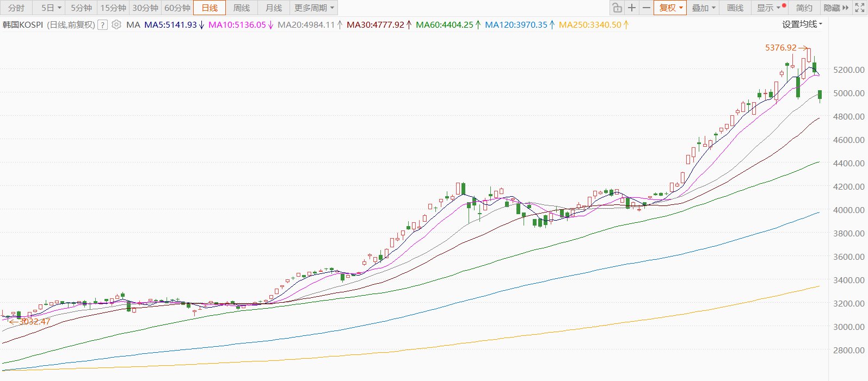This screenshot has height=381, width=868.
Task: Zoom out chart with minus button
Action: (x=646, y=8)
